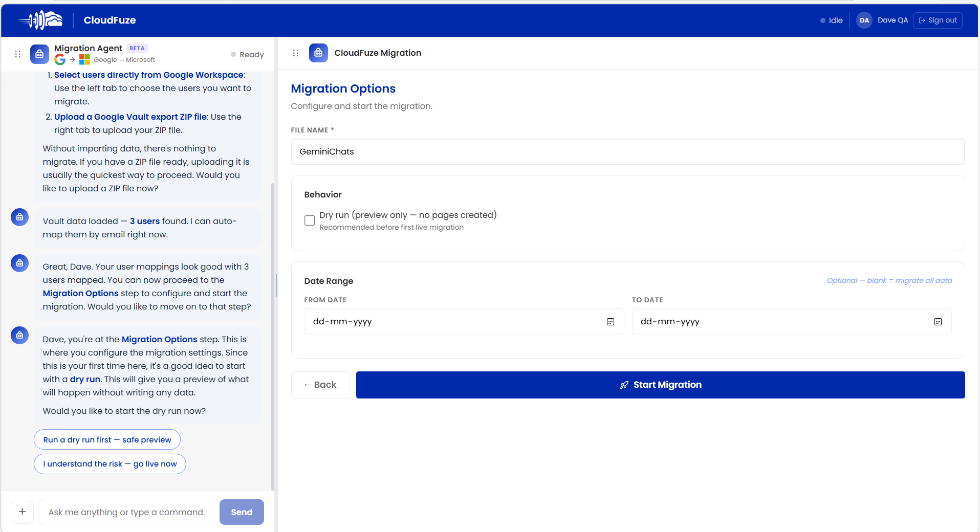Click the From Date field
Viewport: 980px width, 532px height.
[464, 322]
